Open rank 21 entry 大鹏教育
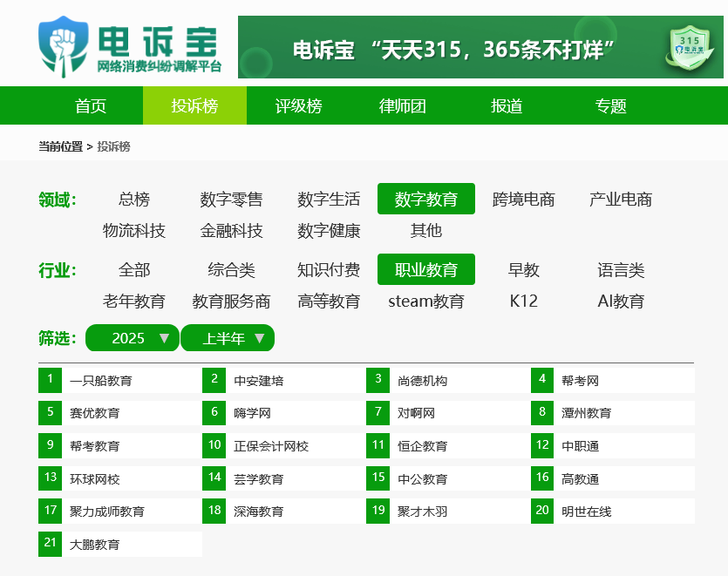Image resolution: width=728 pixels, height=576 pixels. tap(120, 544)
